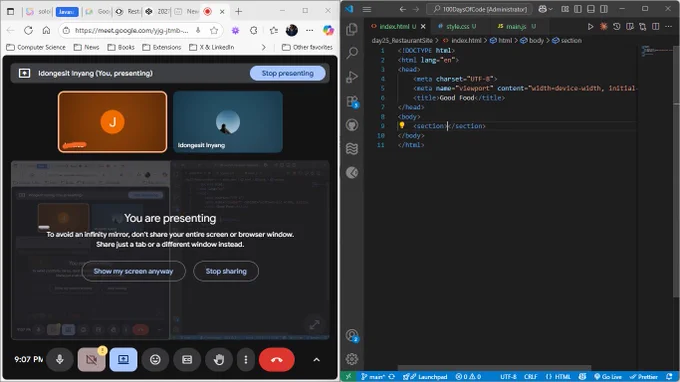This screenshot has width=680, height=382.
Task: Split the VS Code editor right
Action: (655, 27)
